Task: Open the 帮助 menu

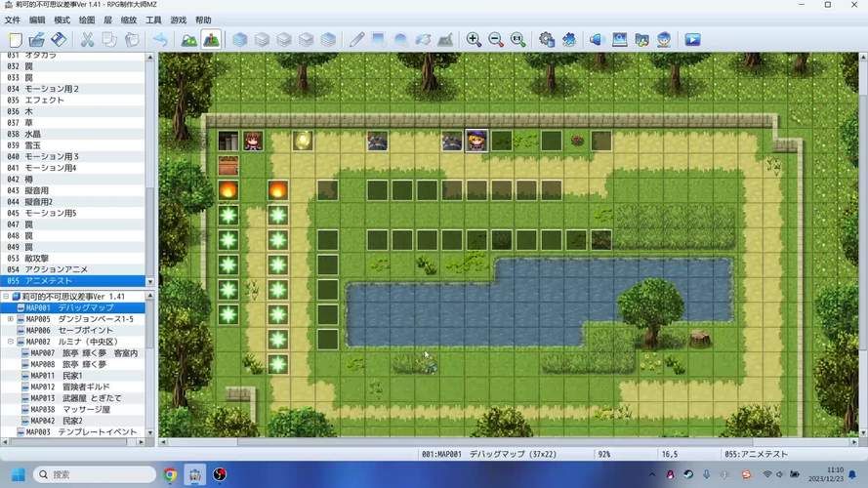Action: 203,20
